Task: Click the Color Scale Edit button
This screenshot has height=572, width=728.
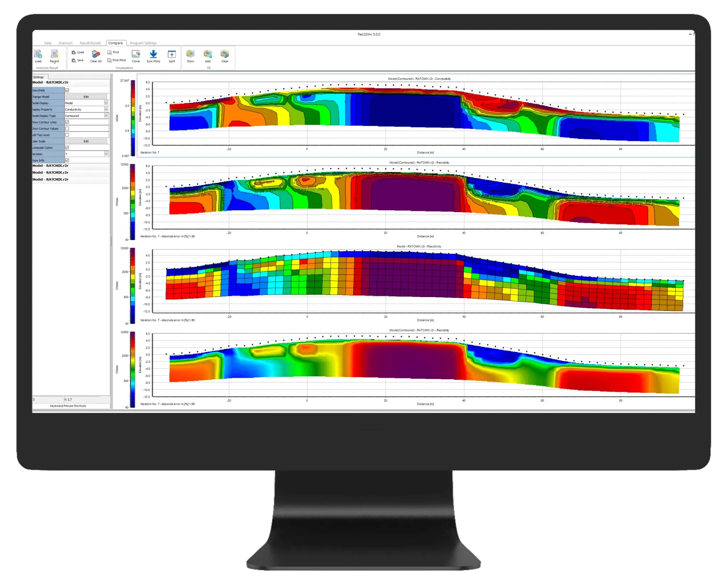Action: point(86,141)
